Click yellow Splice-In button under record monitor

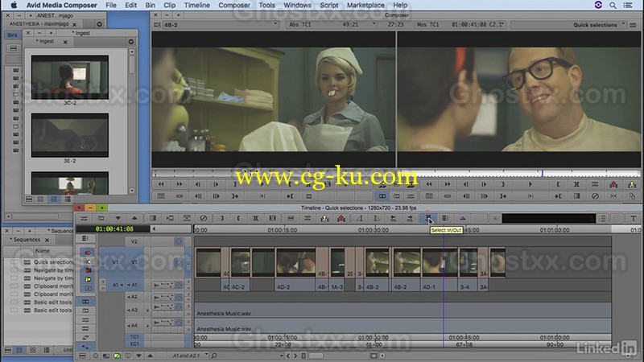632,184
